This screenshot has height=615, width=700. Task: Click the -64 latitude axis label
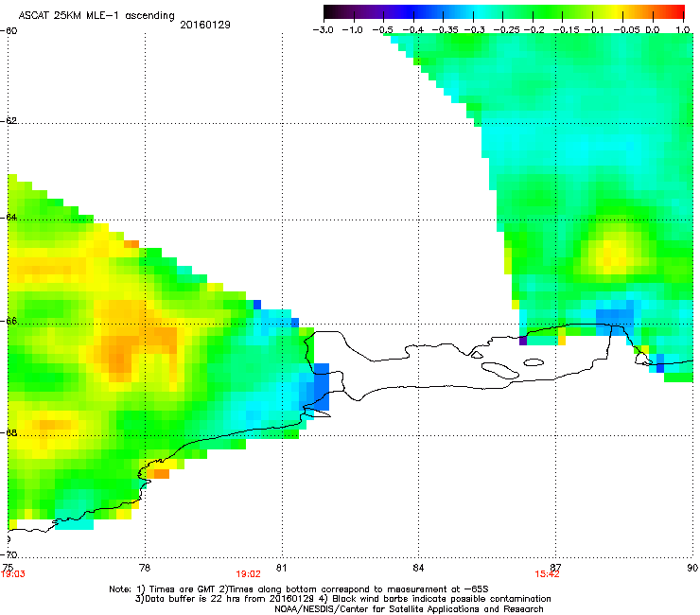[9, 217]
